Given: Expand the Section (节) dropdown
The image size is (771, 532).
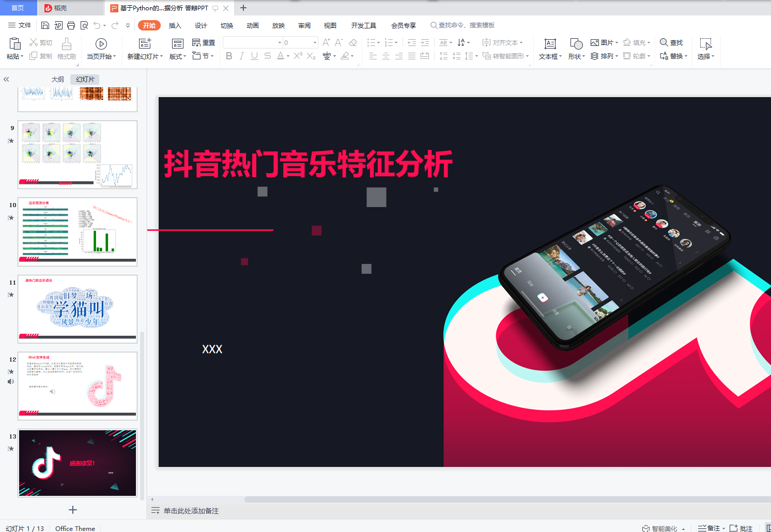Looking at the screenshot, I should (203, 56).
